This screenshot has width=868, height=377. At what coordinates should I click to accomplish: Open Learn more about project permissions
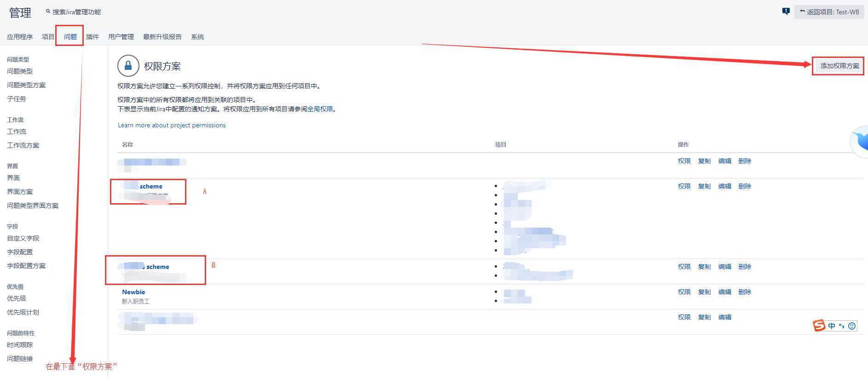(x=172, y=125)
